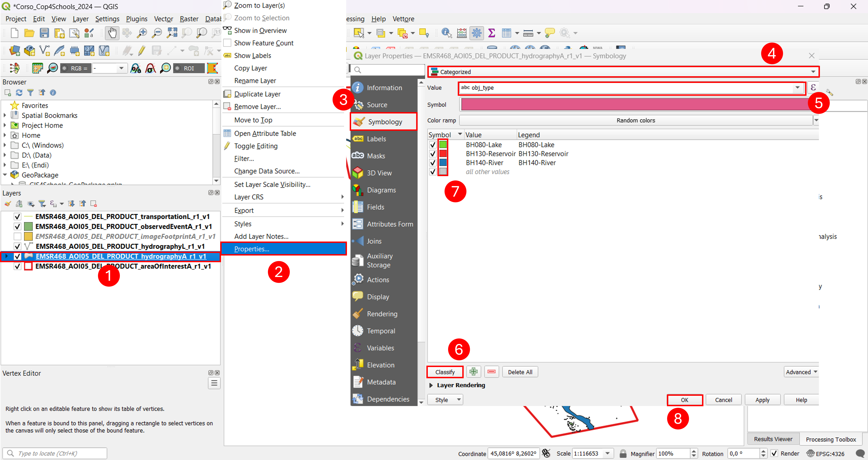The image size is (868, 460).
Task: Click the Classify button
Action: [x=445, y=372]
